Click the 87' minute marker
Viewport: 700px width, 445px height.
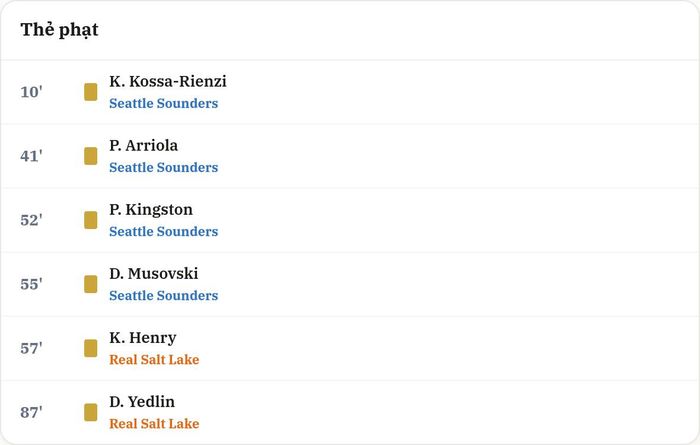[32, 412]
